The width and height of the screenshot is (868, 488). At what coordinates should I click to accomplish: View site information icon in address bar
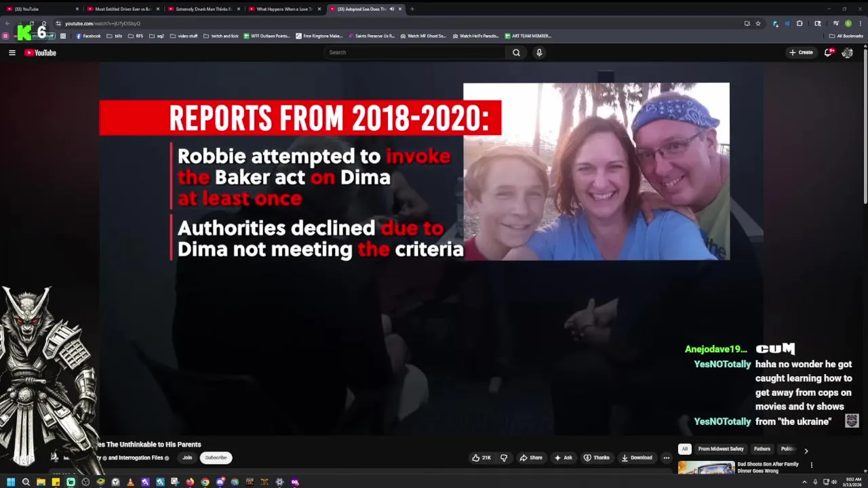pyautogui.click(x=58, y=23)
